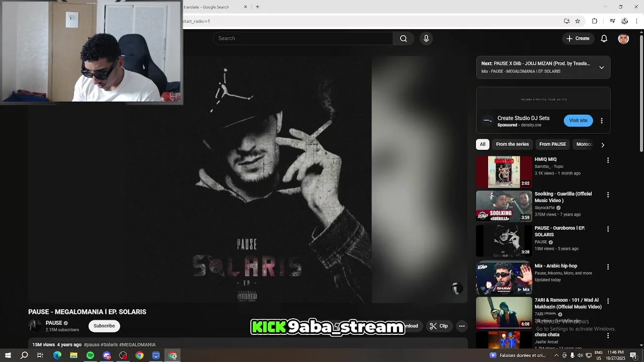Click install app icon in address bar
Viewport: 644px width, 362px height.
click(567, 21)
